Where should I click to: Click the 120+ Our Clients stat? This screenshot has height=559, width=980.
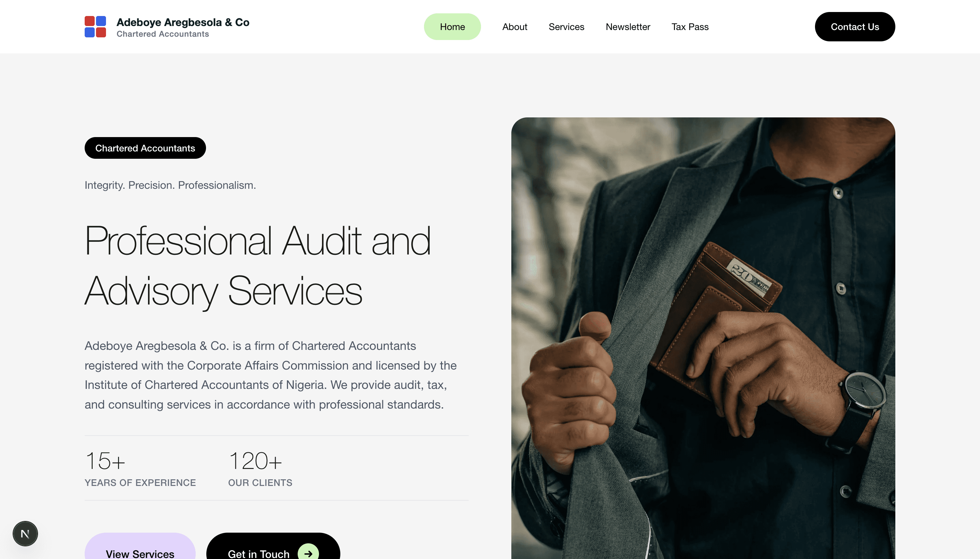click(x=260, y=468)
